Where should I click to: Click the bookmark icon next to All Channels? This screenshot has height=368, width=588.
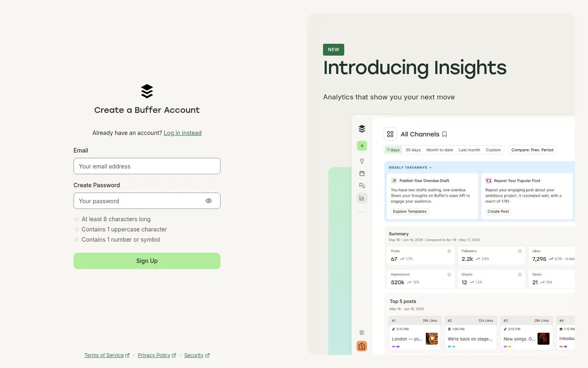(445, 134)
